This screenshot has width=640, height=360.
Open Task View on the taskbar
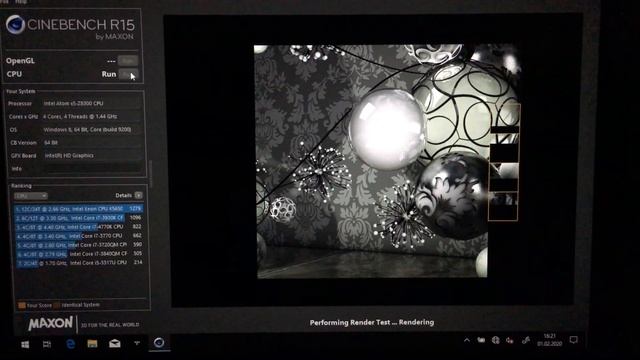tap(47, 344)
